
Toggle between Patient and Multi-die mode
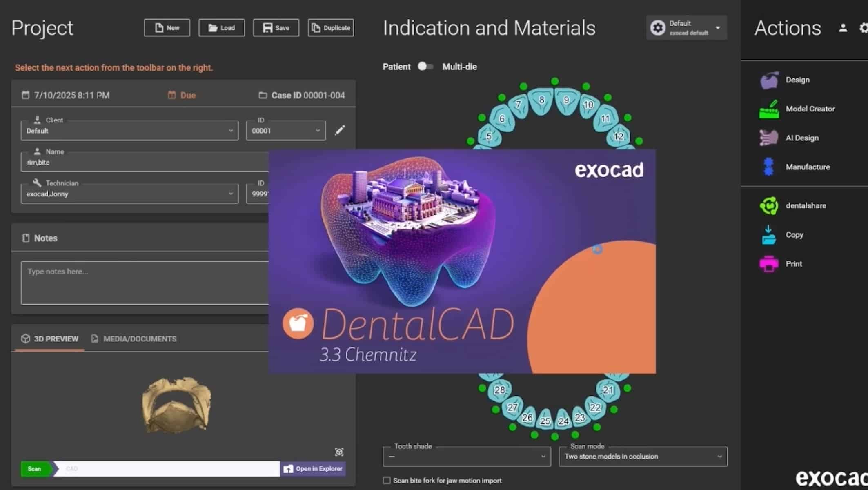(425, 66)
